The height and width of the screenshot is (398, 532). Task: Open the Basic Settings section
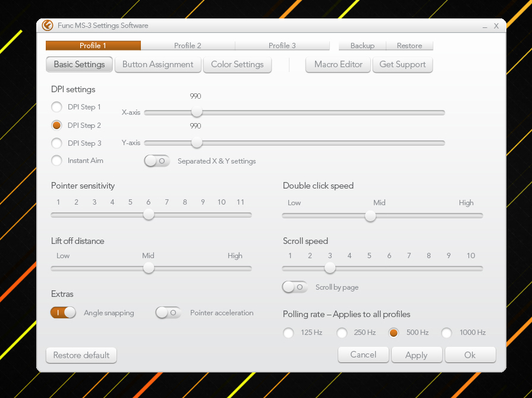80,64
